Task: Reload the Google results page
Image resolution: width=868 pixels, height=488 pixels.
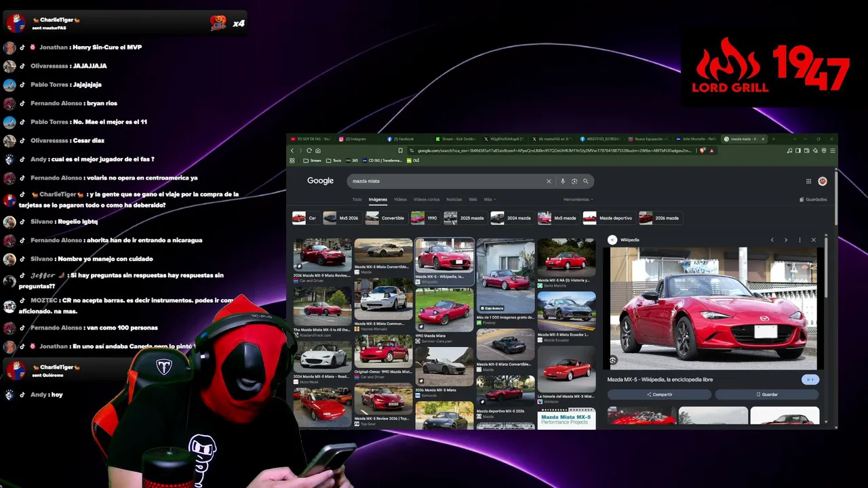Action: click(x=309, y=150)
